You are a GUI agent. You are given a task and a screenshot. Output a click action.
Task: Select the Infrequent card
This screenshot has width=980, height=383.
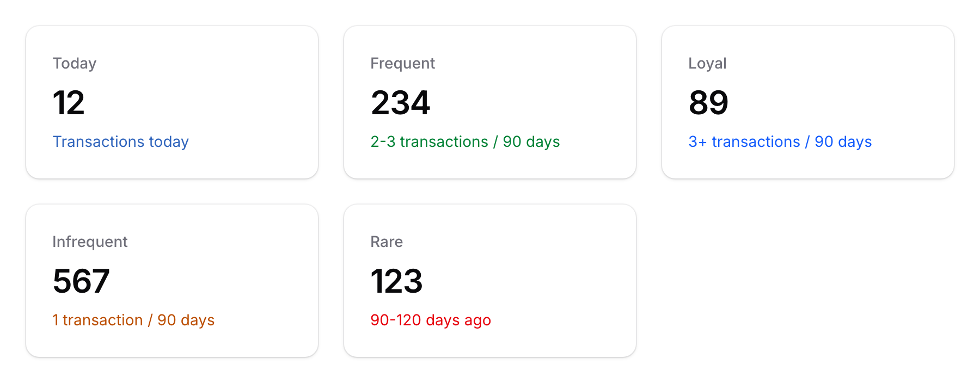pos(171,281)
